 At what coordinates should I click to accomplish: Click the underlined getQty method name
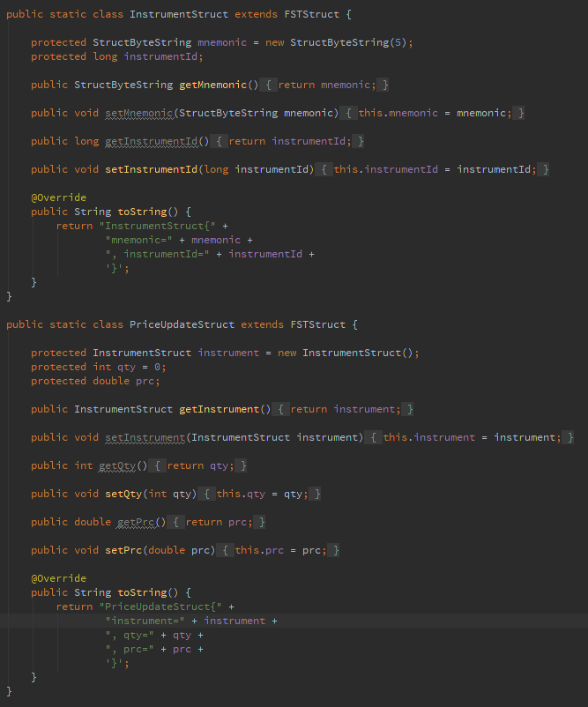coord(117,466)
